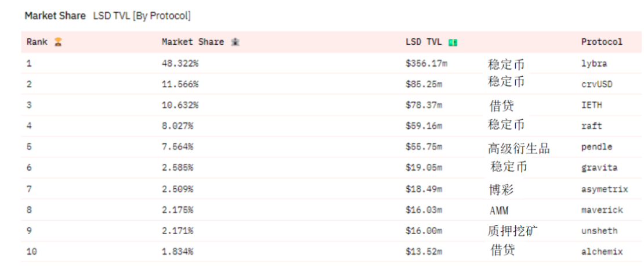This screenshot has height=273, width=644.
Task: Click the LSD TVL column header
Action: (x=424, y=42)
